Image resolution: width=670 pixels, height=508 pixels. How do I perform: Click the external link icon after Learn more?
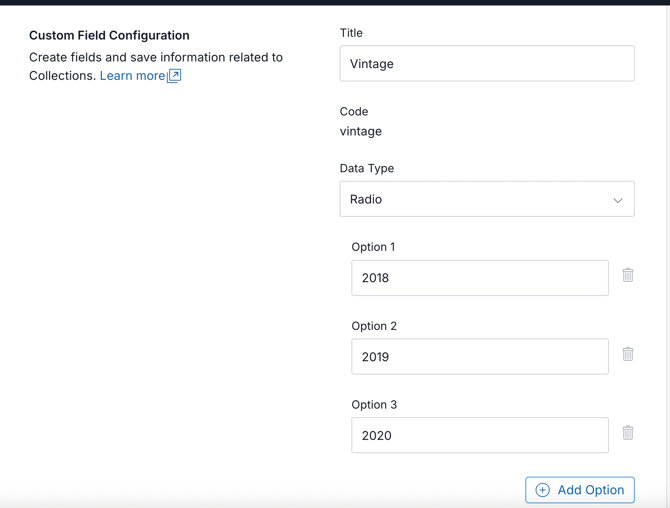pos(174,76)
